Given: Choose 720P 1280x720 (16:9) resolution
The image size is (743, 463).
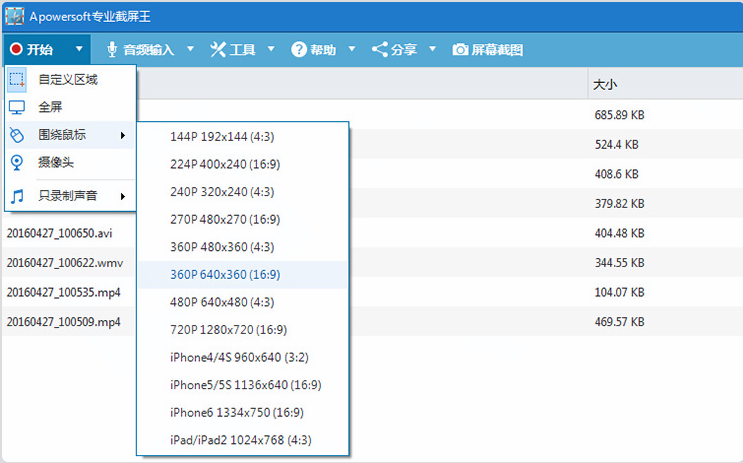Looking at the screenshot, I should click(x=243, y=329).
